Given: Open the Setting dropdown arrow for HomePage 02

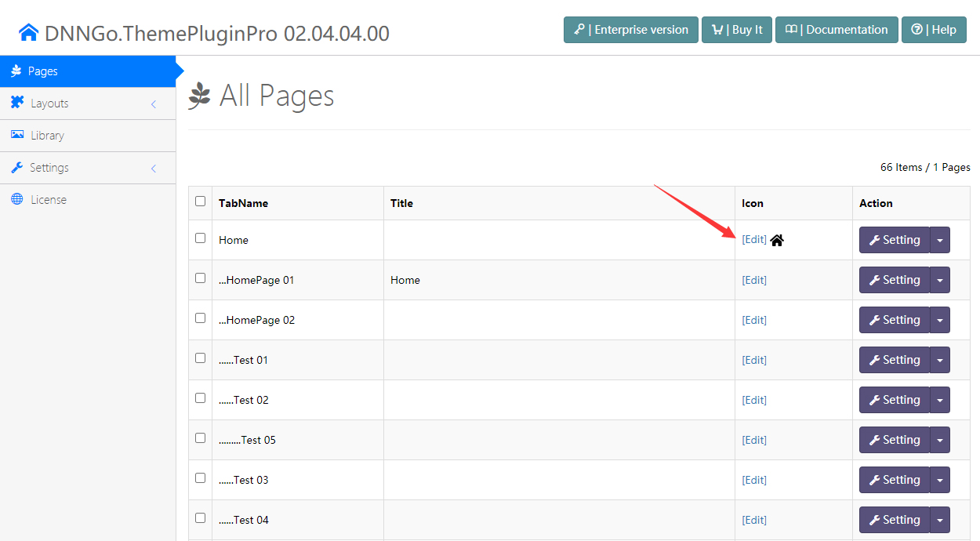Looking at the screenshot, I should click(x=940, y=320).
